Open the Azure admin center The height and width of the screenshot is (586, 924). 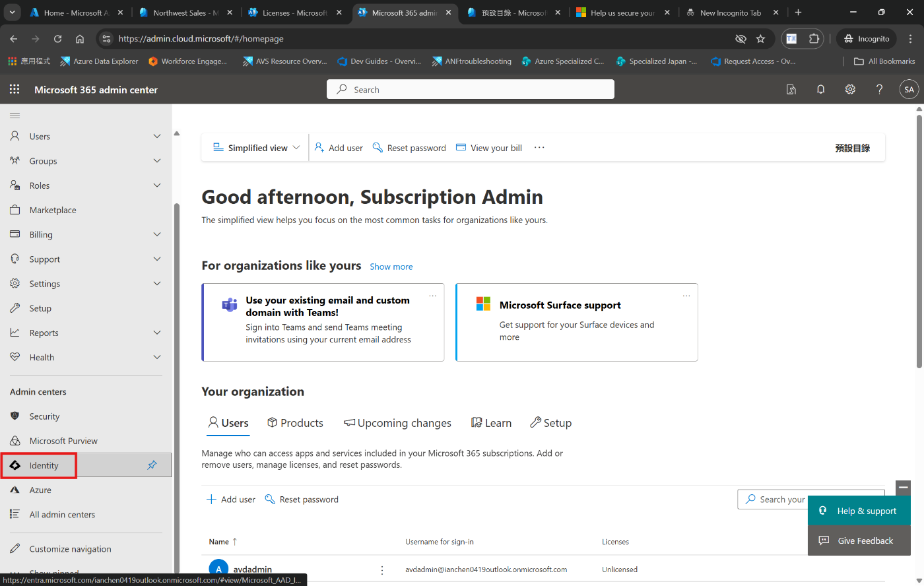[x=40, y=490]
